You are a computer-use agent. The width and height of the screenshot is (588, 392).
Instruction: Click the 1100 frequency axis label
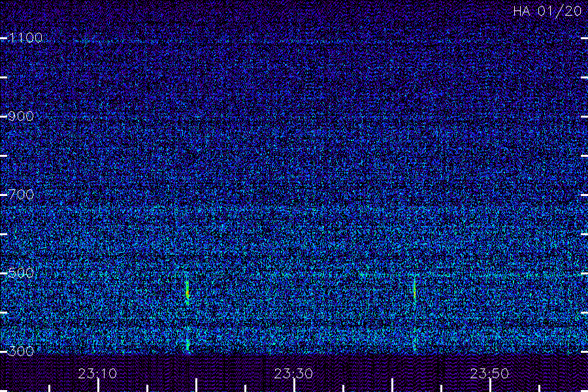tap(25, 37)
